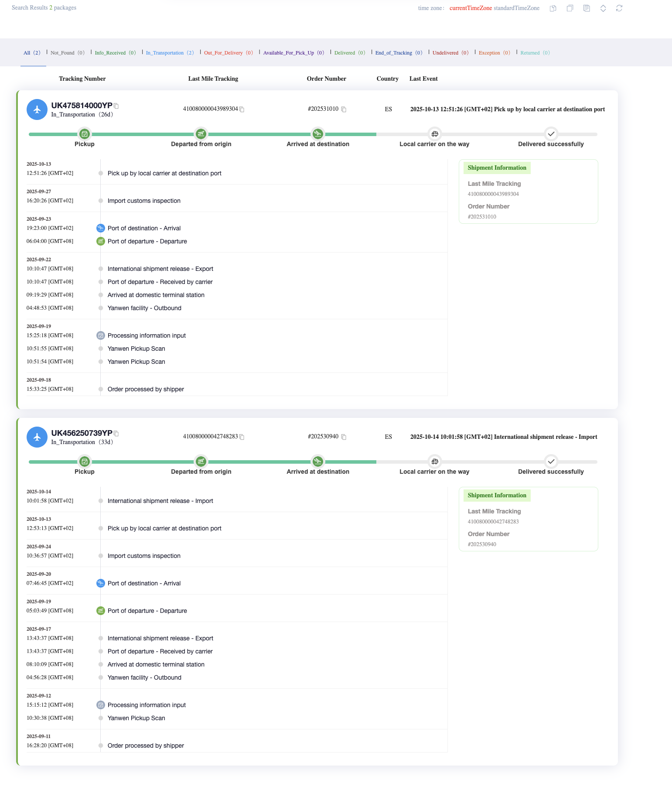Image resolution: width=672 pixels, height=807 pixels.
Task: Copy order number #202530940
Action: 344,437
